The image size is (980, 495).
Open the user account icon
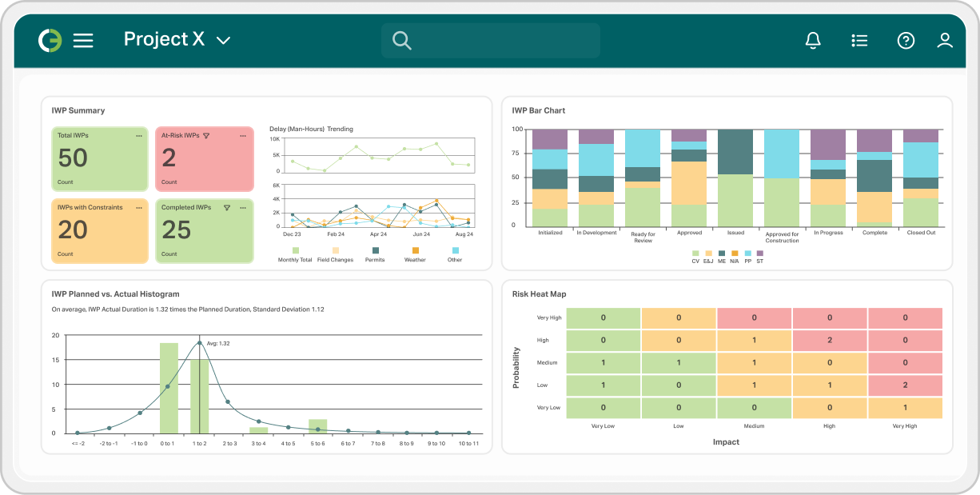point(946,40)
